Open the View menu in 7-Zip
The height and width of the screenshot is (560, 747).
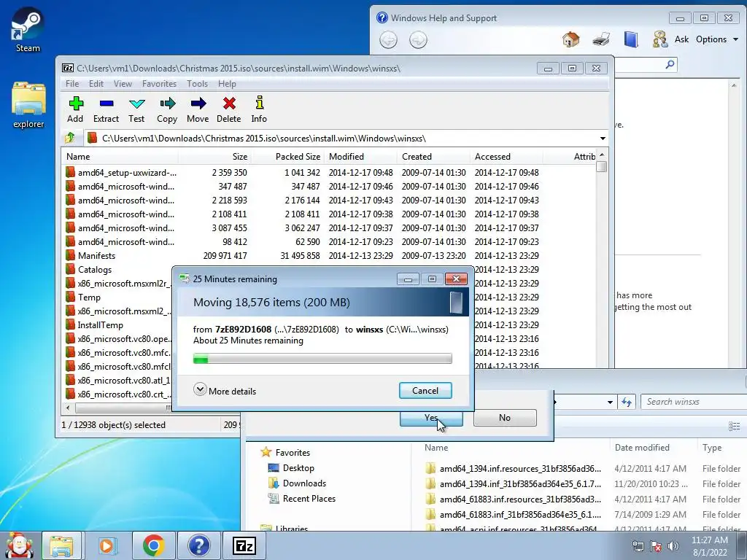[123, 84]
